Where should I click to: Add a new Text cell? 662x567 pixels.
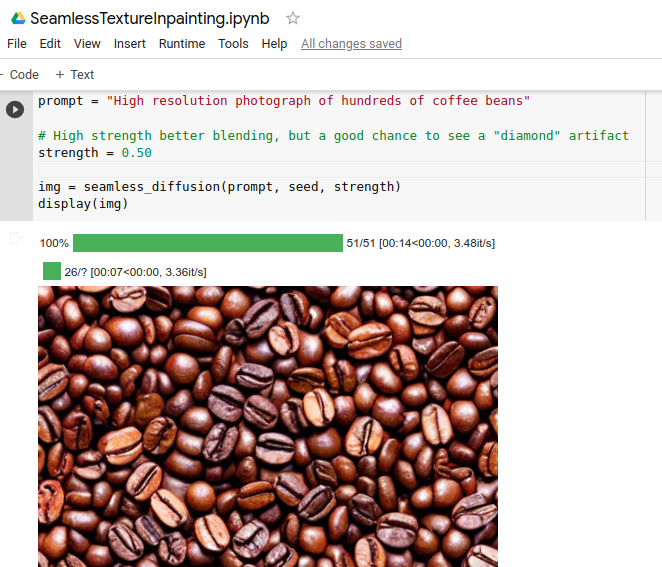(75, 75)
